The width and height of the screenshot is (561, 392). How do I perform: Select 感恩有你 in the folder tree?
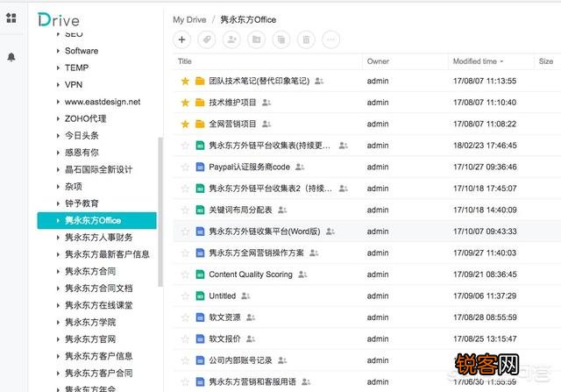coord(82,153)
